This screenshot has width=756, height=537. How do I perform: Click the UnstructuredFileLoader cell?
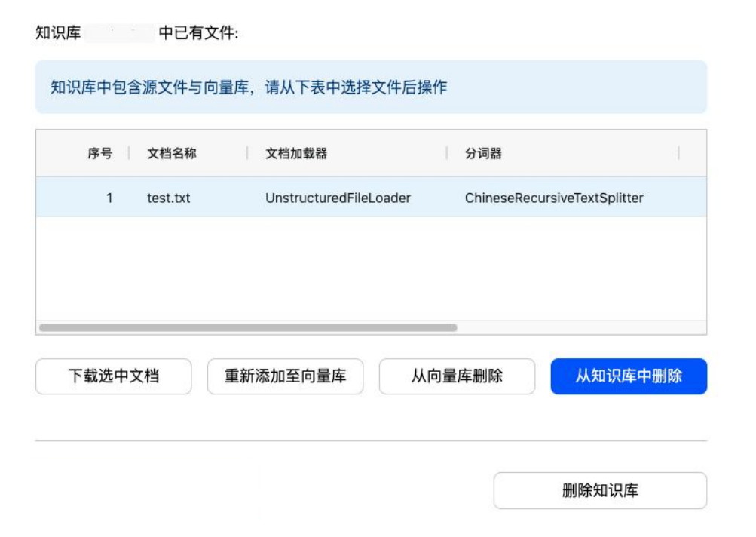tap(338, 198)
